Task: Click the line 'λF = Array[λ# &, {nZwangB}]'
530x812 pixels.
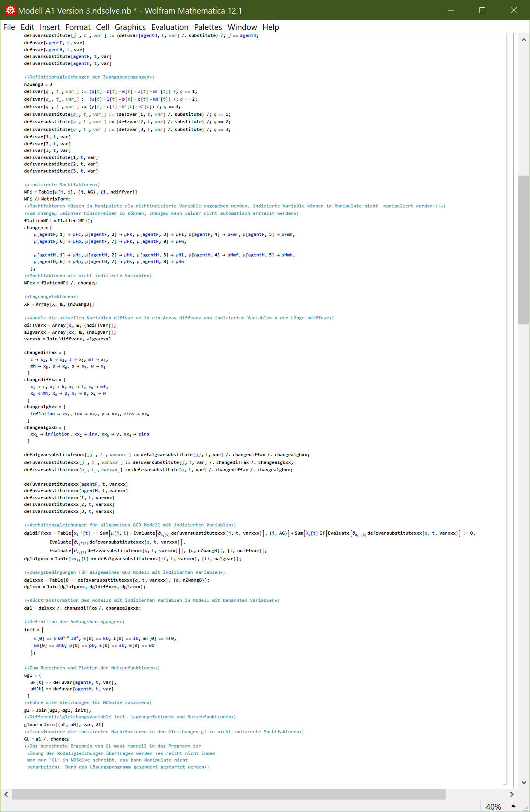Action: point(59,304)
